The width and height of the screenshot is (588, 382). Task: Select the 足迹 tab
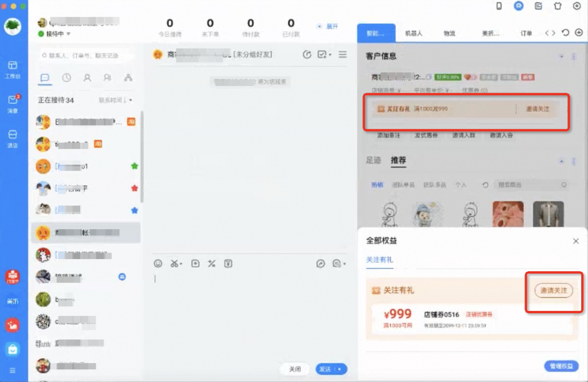coord(373,160)
